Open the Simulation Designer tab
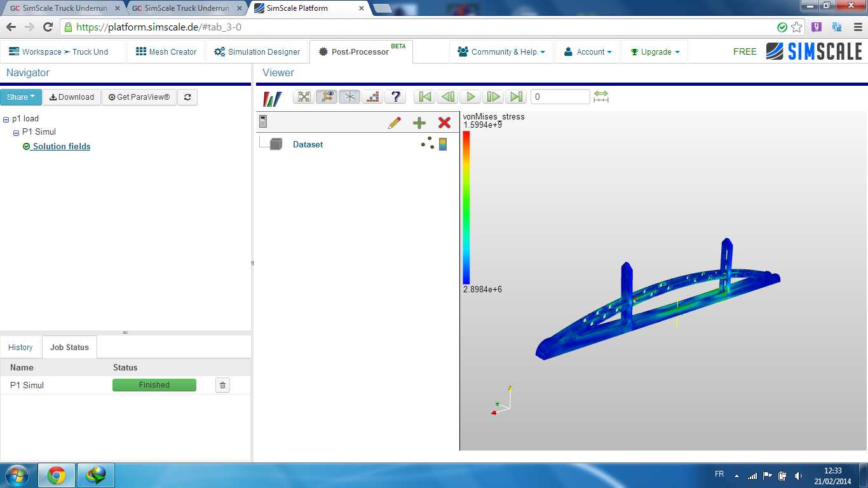The height and width of the screenshot is (488, 868). [x=257, y=52]
